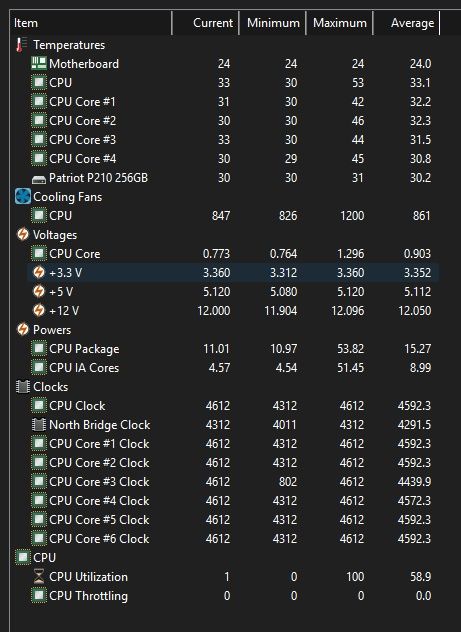Viewport: 461px width, 632px height.
Task: Click the +12 V lightning icon
Action: pyautogui.click(x=39, y=310)
